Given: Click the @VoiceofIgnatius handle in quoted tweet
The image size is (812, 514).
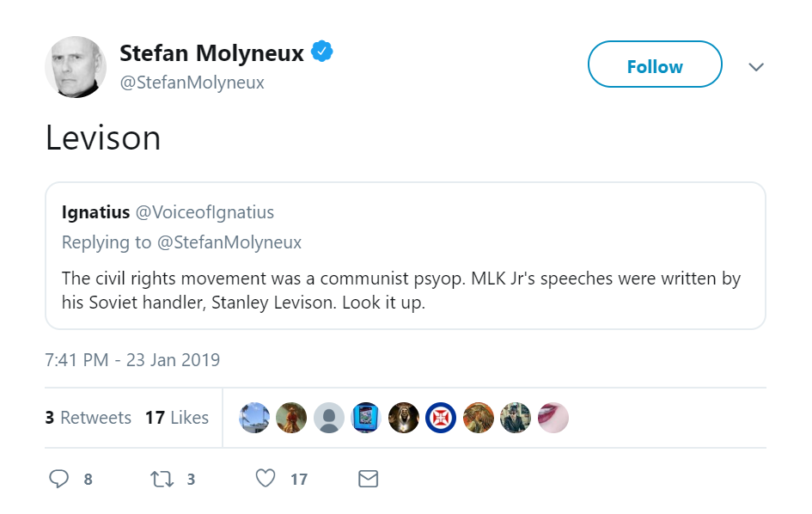Looking at the screenshot, I should 205,212.
